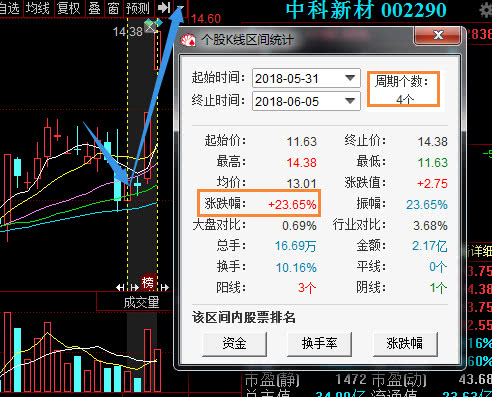Click the jump-to-end arrow icon in toolbar

point(164,7)
